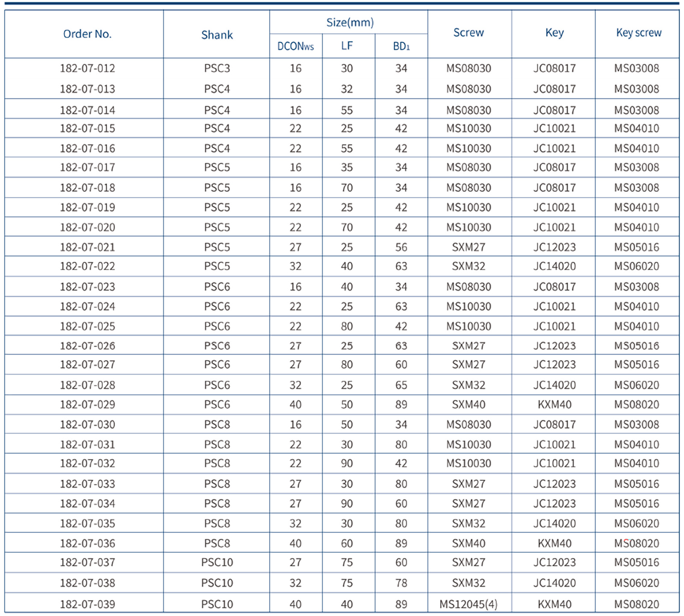Viewport: 684px width, 616px height.
Task: Click key screw MS08020 in row 182-07-036
Action: [x=637, y=543]
